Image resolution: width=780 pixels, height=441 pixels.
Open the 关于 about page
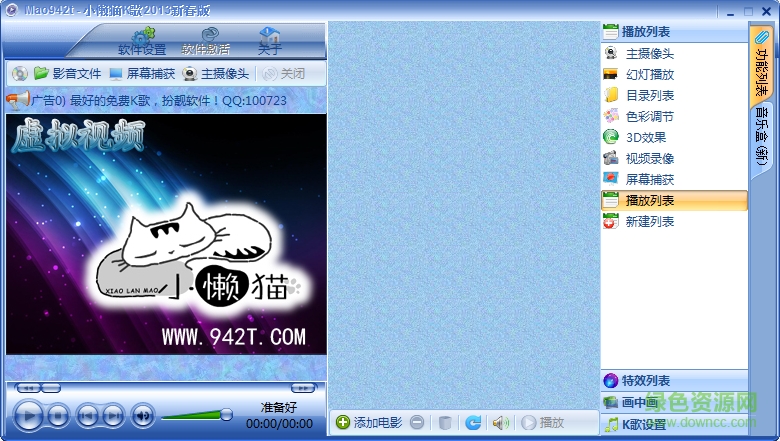[270, 42]
